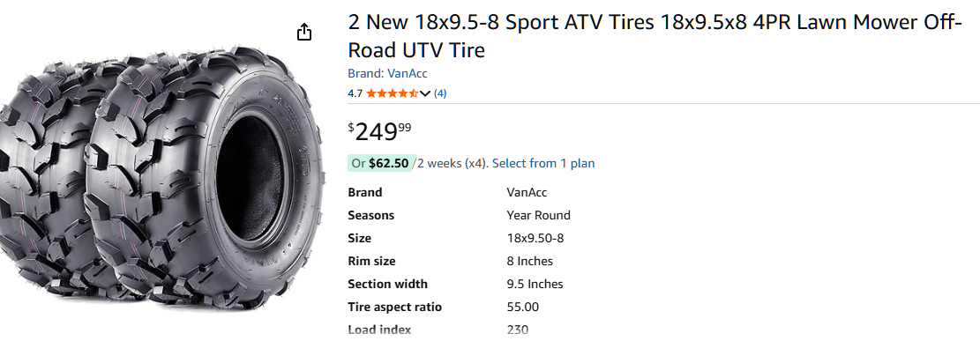980x341 pixels.
Task: Expand the rating breakdown chevron
Action: [x=425, y=93]
